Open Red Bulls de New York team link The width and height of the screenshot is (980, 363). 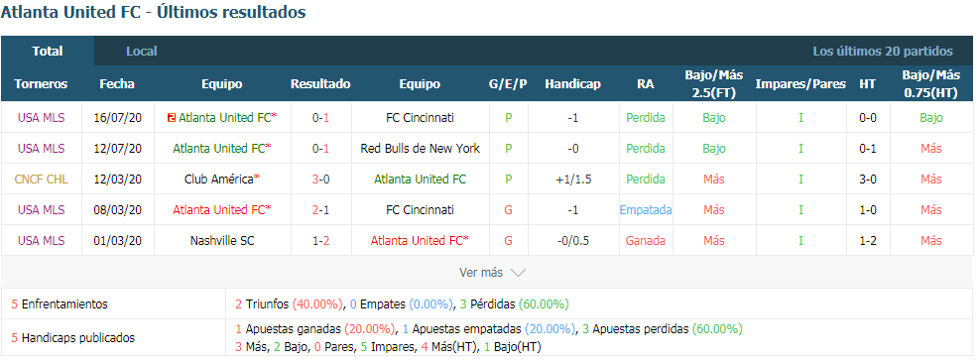point(420,149)
